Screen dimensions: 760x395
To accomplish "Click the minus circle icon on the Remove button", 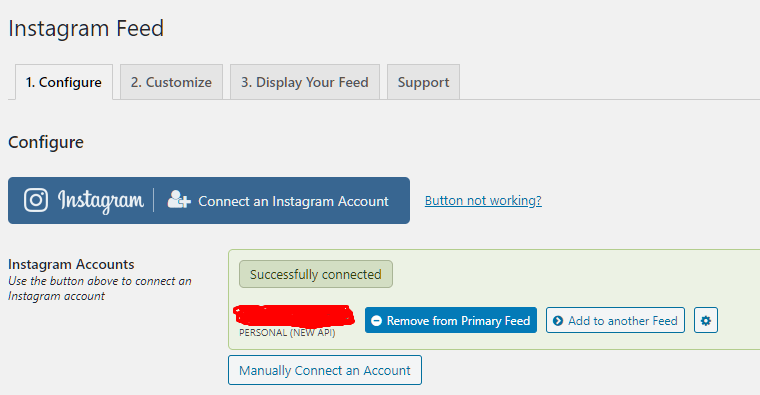I will 376,320.
